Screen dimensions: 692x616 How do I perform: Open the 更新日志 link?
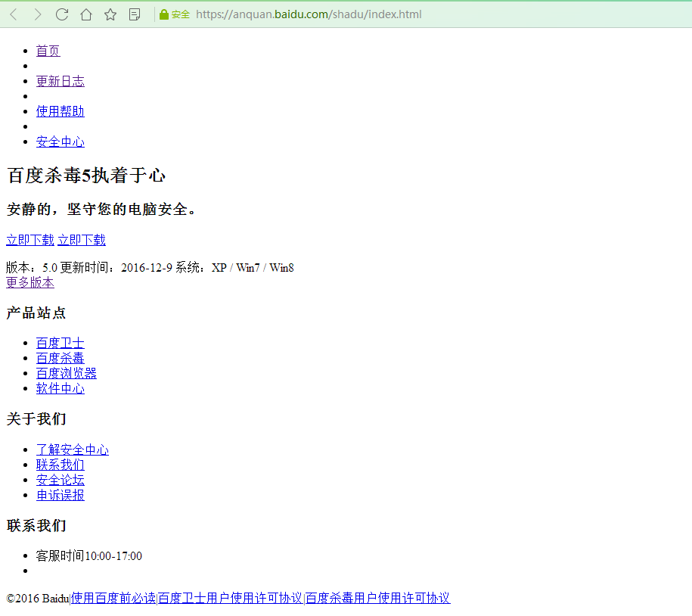(60, 81)
